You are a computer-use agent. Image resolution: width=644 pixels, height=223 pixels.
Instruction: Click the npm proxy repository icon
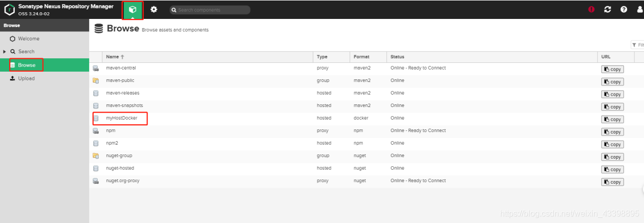click(x=96, y=131)
